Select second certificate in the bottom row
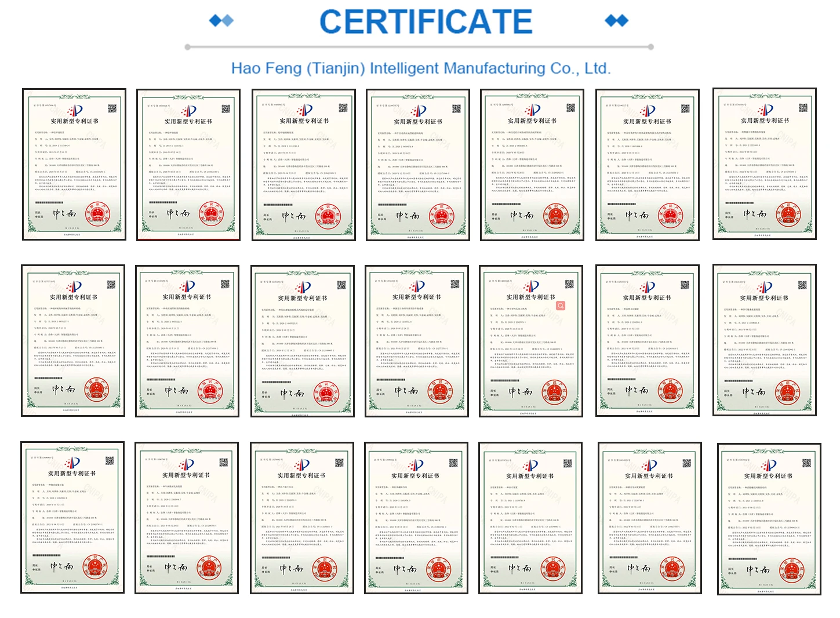This screenshot has width=840, height=618. point(187,518)
